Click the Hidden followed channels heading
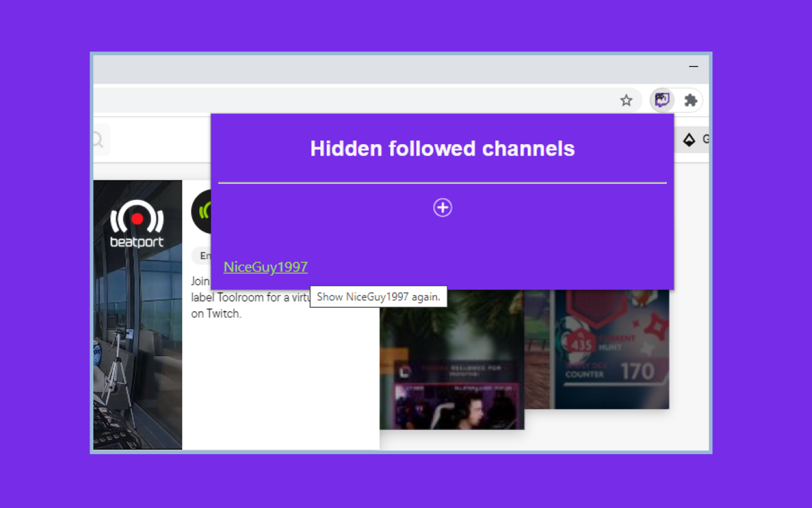 pos(442,149)
